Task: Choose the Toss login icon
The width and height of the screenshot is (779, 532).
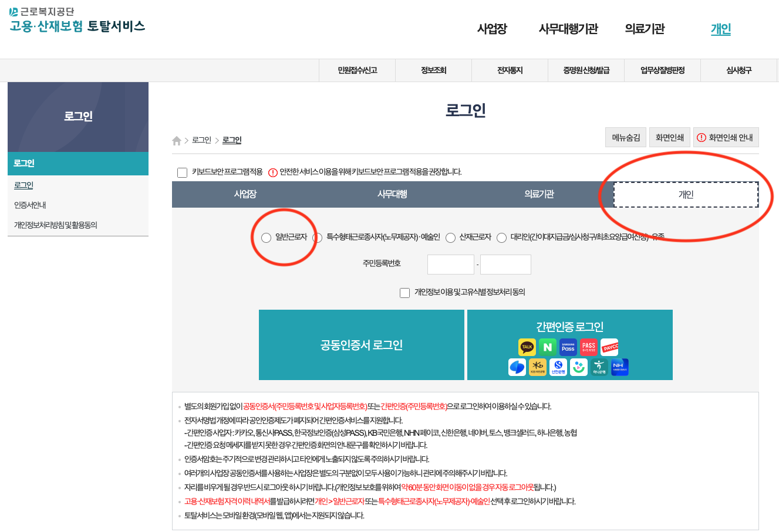Action: point(517,367)
